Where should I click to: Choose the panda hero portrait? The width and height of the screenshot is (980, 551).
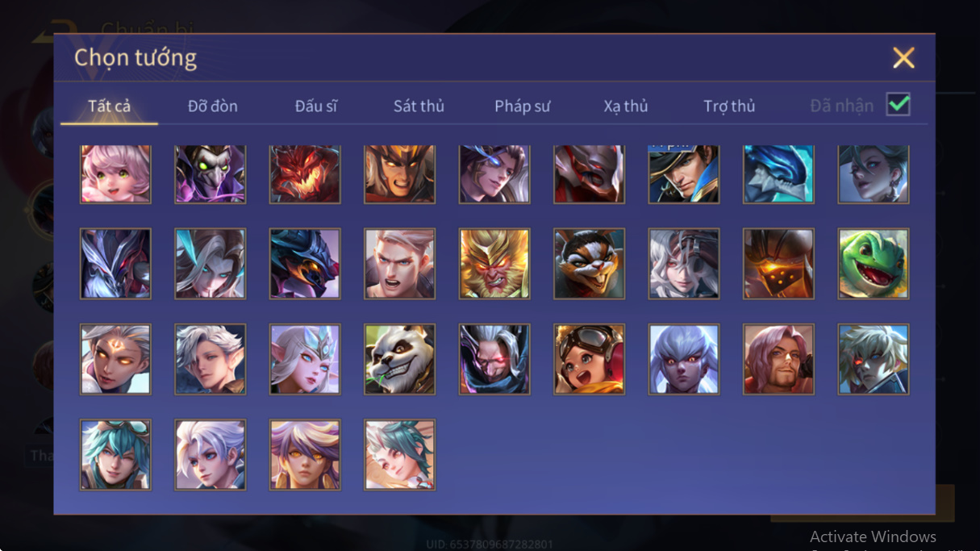pos(399,359)
